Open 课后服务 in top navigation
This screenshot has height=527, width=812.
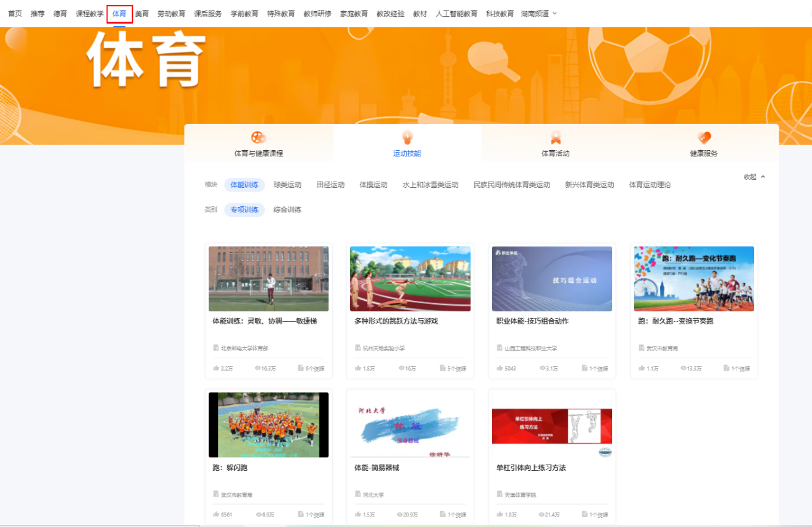[207, 14]
